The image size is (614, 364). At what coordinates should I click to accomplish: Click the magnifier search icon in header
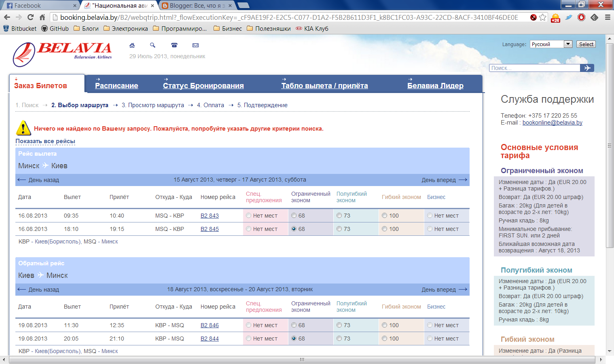[153, 45]
